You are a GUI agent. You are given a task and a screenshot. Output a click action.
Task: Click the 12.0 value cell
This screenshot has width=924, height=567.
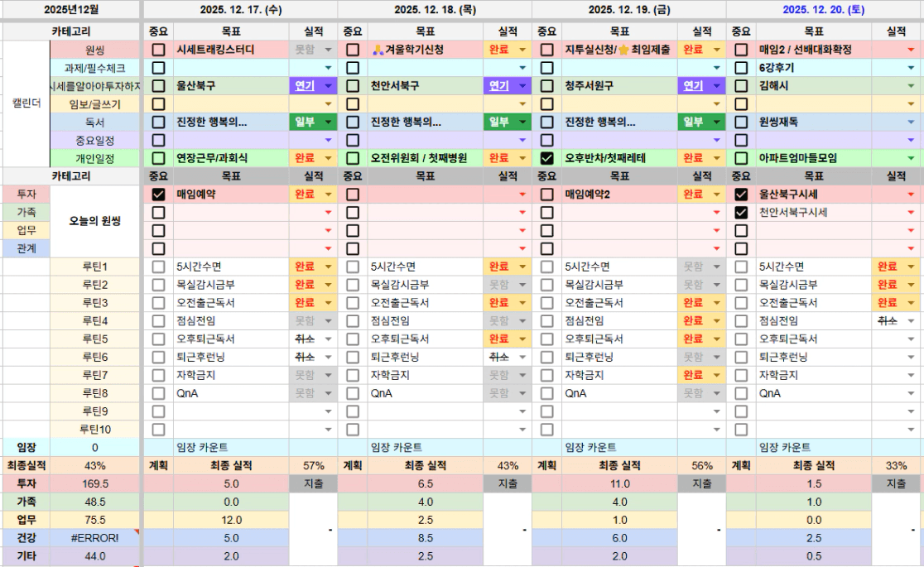point(231,520)
